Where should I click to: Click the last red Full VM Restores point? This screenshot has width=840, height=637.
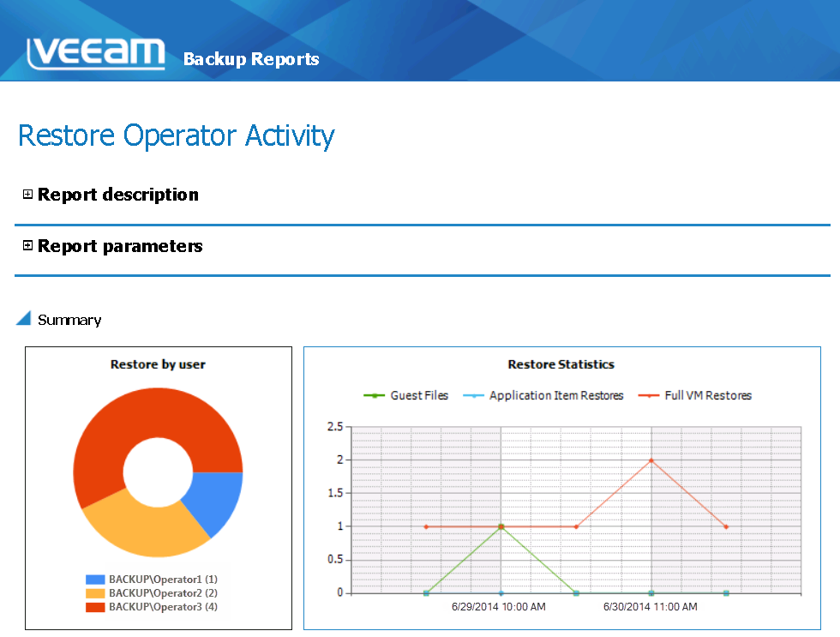[727, 526]
